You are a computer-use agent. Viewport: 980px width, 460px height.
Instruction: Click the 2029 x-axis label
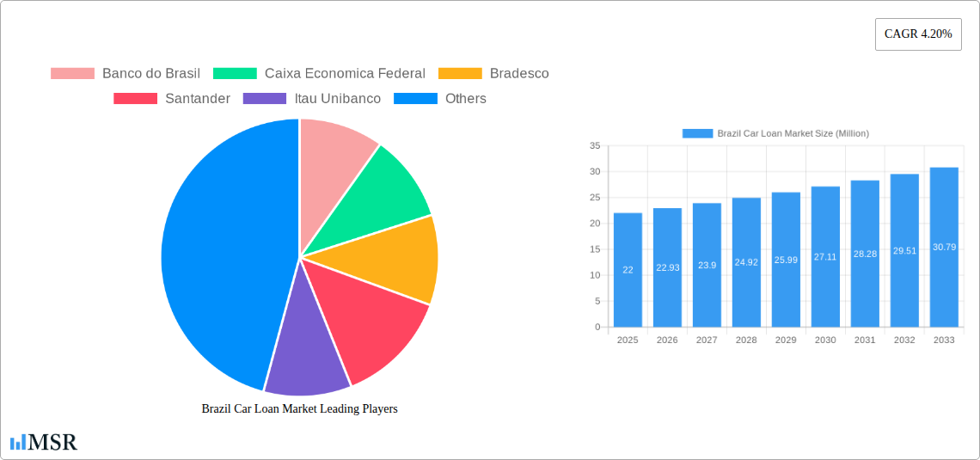(x=787, y=340)
